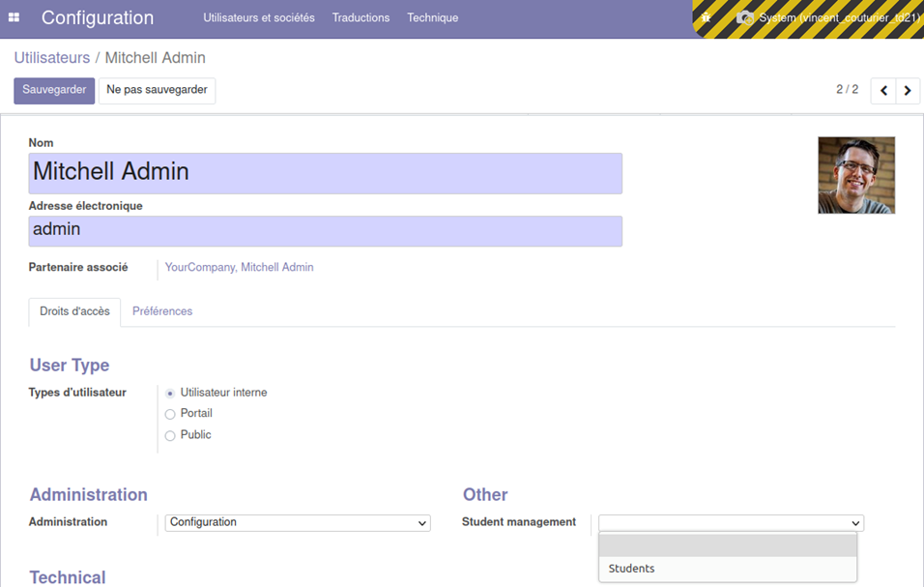Open the apps grid menu icon
Screen dimensions: 924x587
click(14, 17)
